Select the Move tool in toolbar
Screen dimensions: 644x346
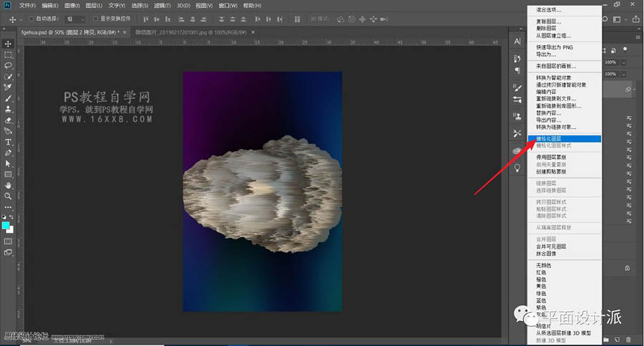9,44
